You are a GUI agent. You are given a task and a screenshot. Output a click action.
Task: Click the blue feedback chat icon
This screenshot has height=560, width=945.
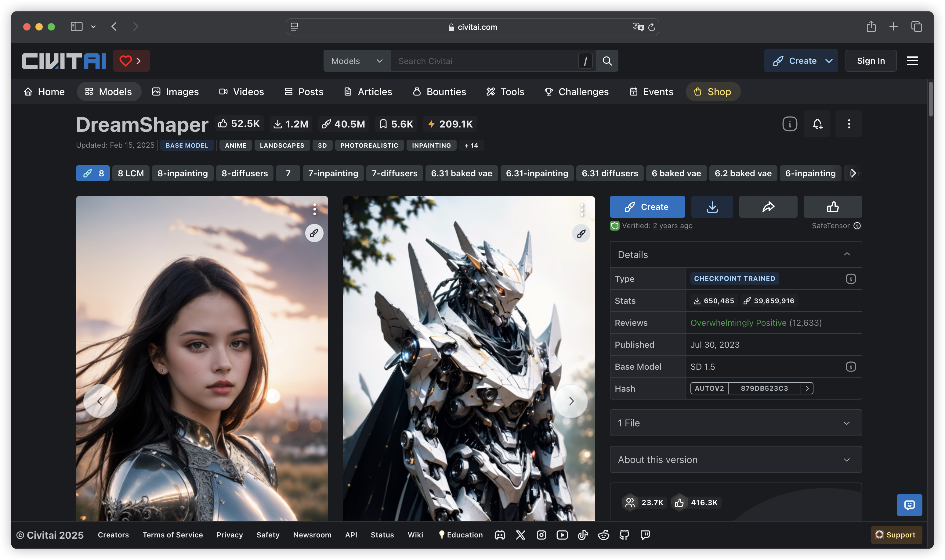[909, 504]
